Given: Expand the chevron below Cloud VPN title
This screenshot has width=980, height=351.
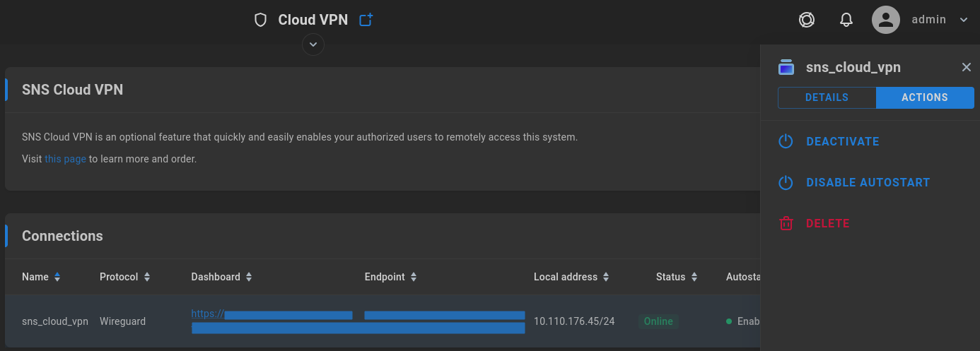Looking at the screenshot, I should coord(313,44).
